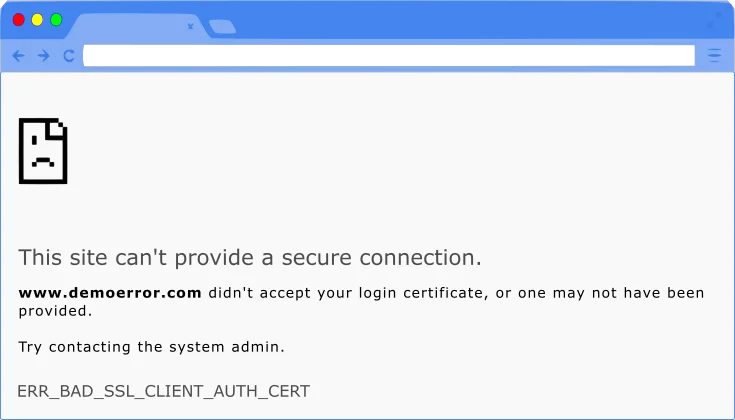
Task: Reload the page with the refresh icon
Action: click(x=69, y=56)
